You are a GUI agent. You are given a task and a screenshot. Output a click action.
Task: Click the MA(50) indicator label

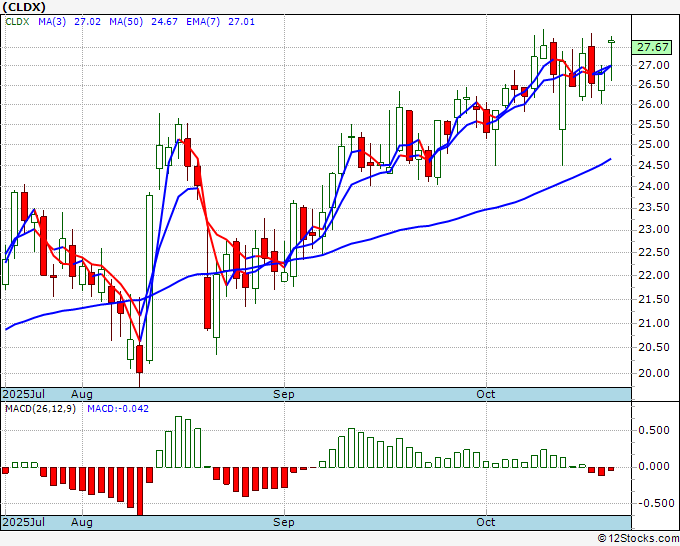pos(126,22)
